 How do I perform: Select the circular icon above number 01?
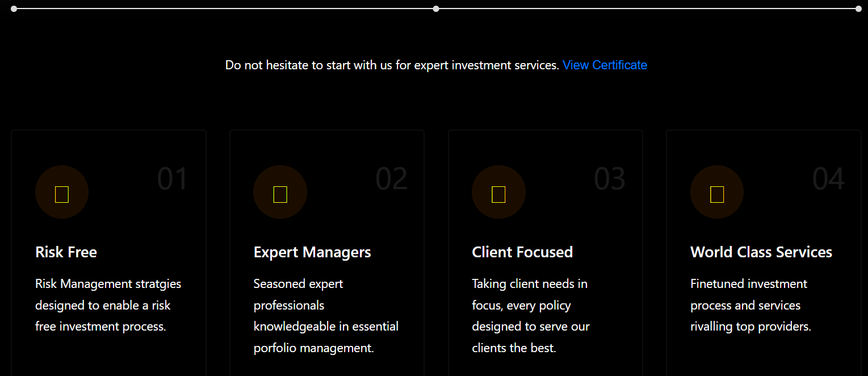62,192
